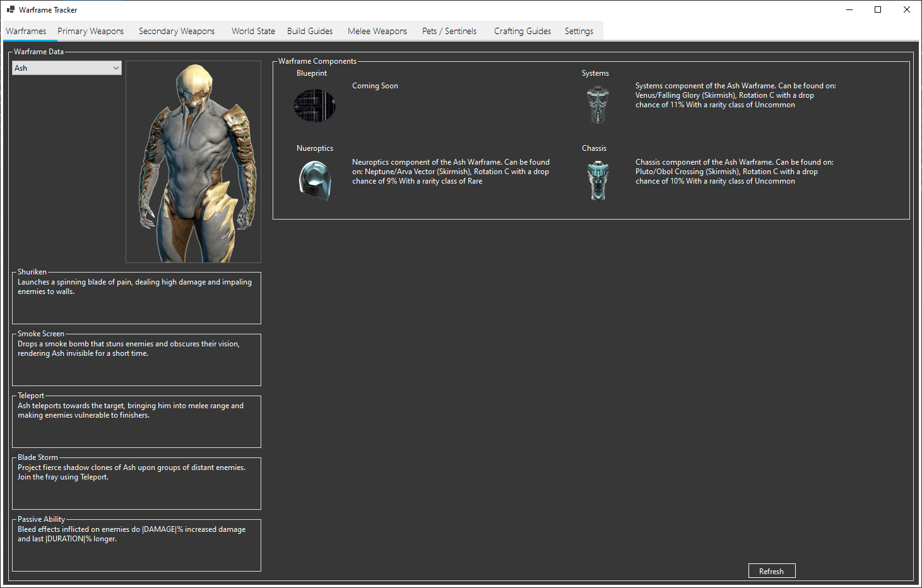Click the Shuriken ability description box
Viewport: 922px width, 588px height.
click(136, 298)
